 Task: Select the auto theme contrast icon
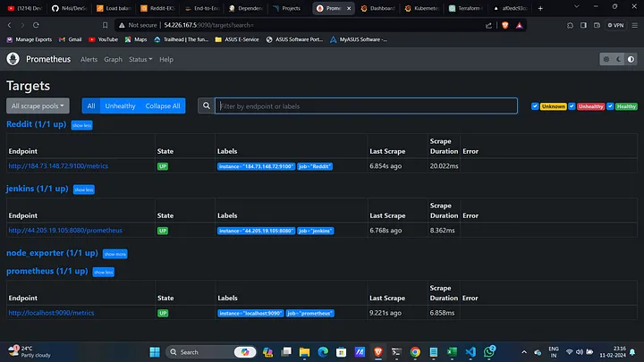coord(631,59)
